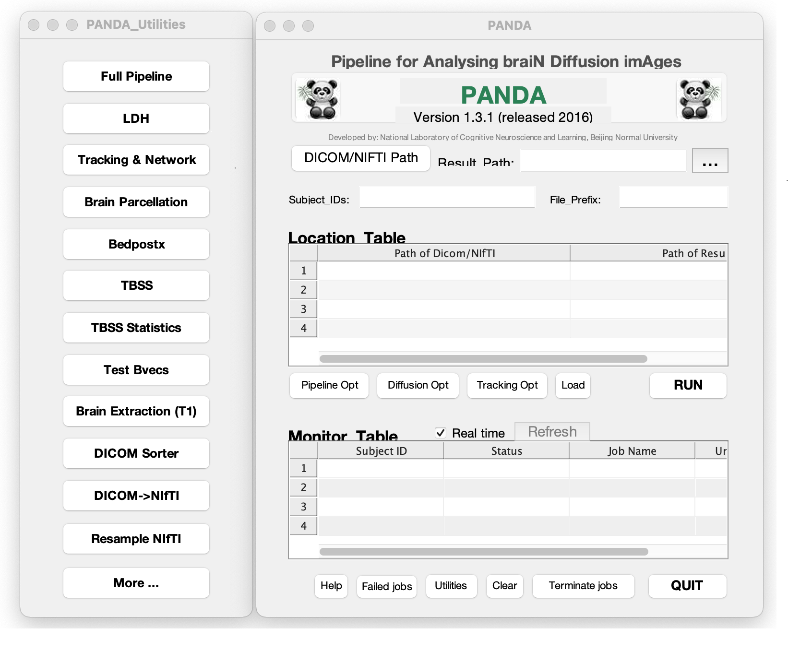
Task: Launch the Full Pipeline utility
Action: [x=136, y=76]
